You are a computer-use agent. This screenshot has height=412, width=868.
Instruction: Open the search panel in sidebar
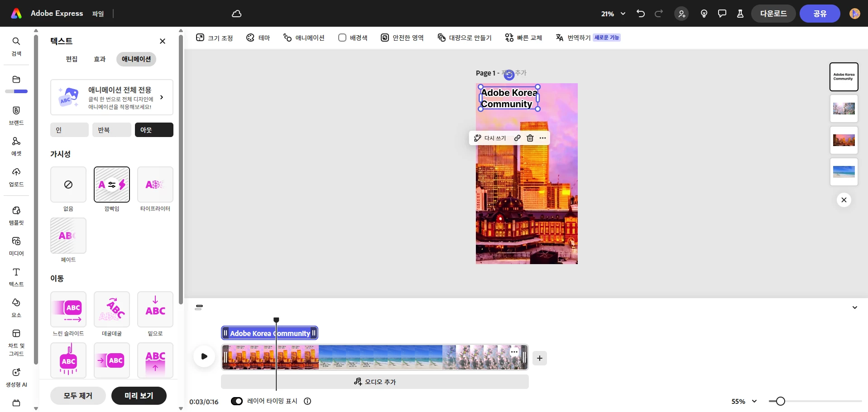tap(16, 46)
